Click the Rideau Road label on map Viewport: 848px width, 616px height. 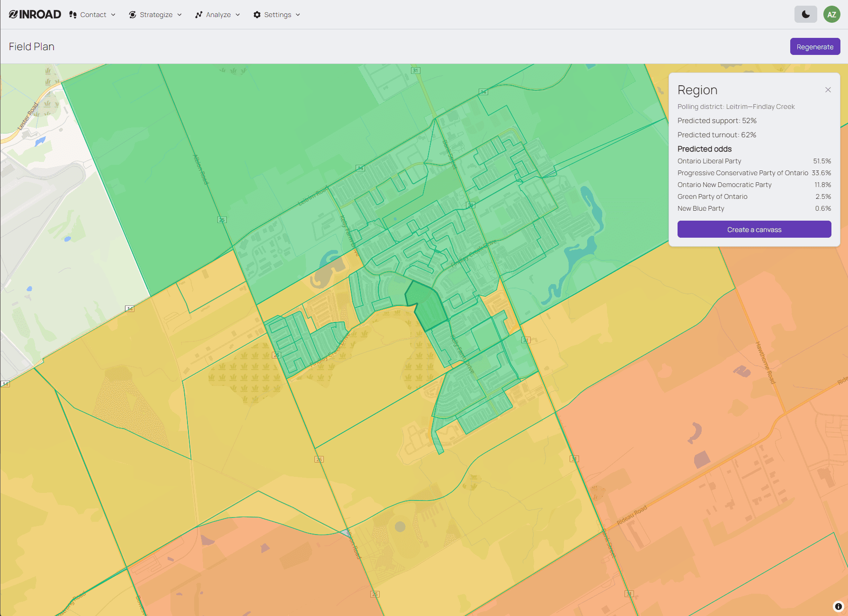pyautogui.click(x=632, y=515)
